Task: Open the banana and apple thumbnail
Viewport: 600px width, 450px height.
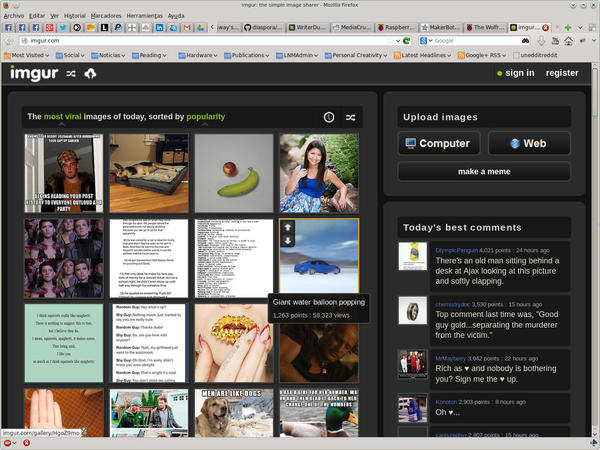Action: coord(233,174)
